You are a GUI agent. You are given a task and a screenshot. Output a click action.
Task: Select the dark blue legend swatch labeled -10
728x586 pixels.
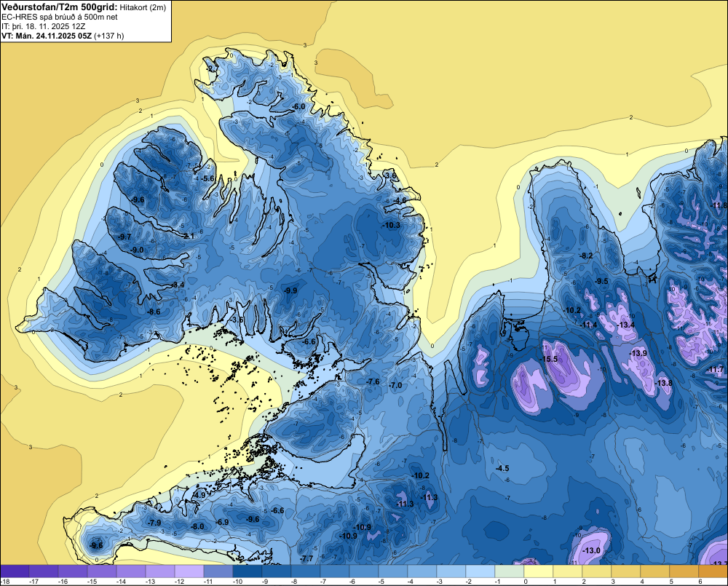pyautogui.click(x=248, y=571)
